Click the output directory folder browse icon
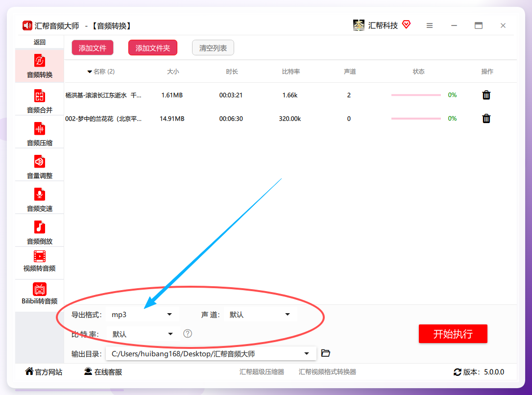The image size is (532, 395). [325, 353]
